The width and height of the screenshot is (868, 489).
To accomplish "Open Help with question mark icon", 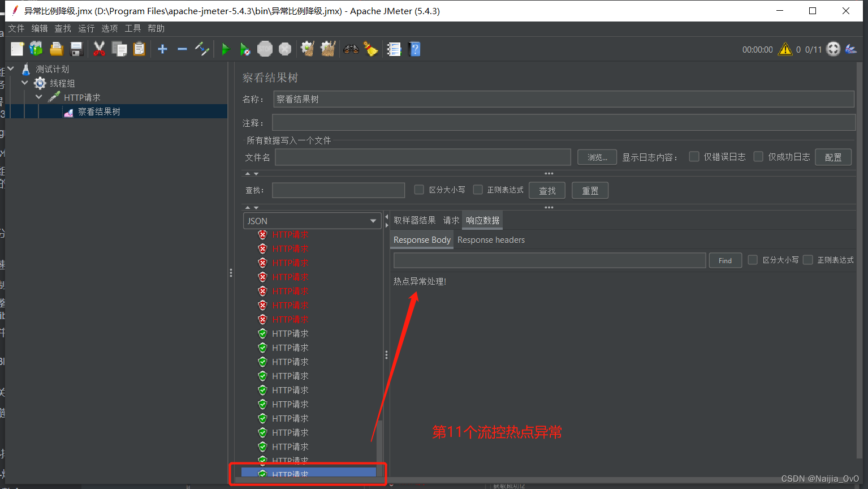I will (414, 49).
